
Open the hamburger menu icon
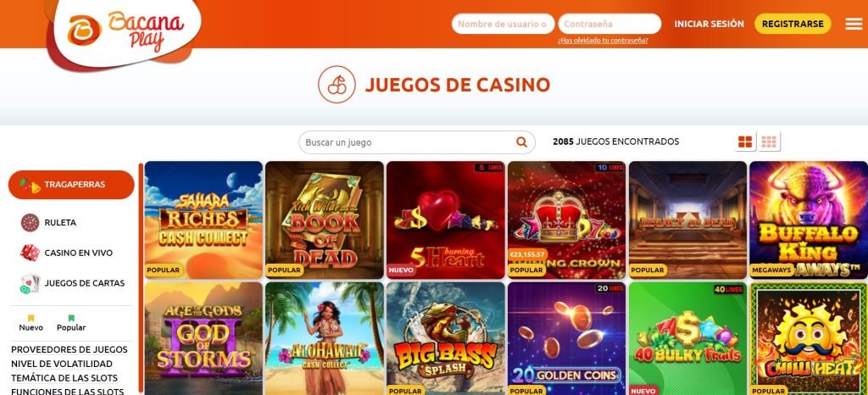[854, 24]
